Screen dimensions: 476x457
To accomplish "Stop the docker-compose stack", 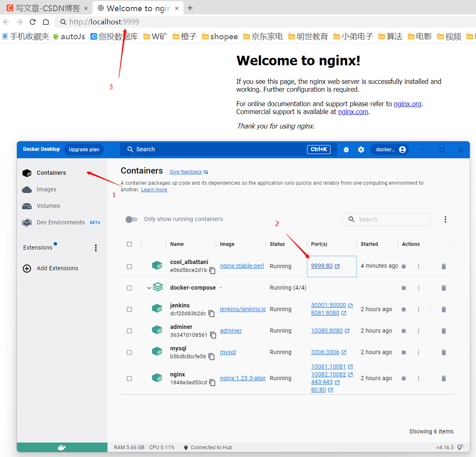I will point(403,288).
